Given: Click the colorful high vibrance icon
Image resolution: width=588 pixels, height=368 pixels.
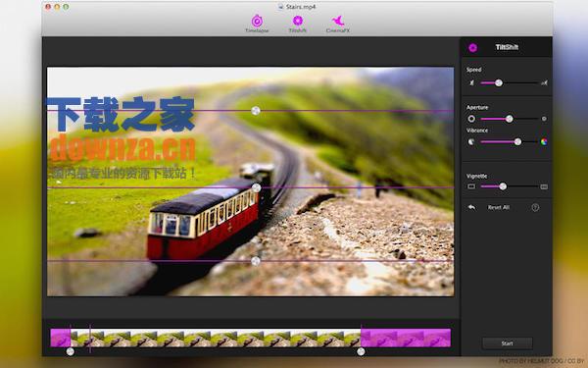Looking at the screenshot, I should [x=544, y=142].
